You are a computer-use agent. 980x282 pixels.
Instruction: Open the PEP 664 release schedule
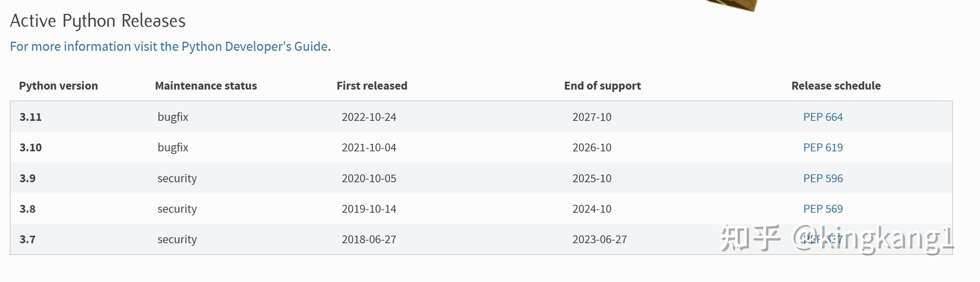click(823, 117)
